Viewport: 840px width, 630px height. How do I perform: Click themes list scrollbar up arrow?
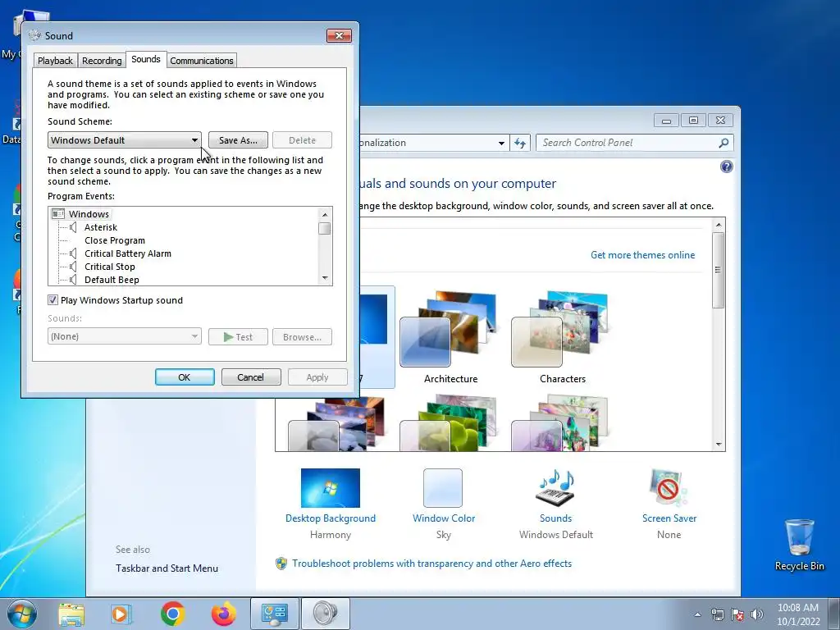[719, 225]
